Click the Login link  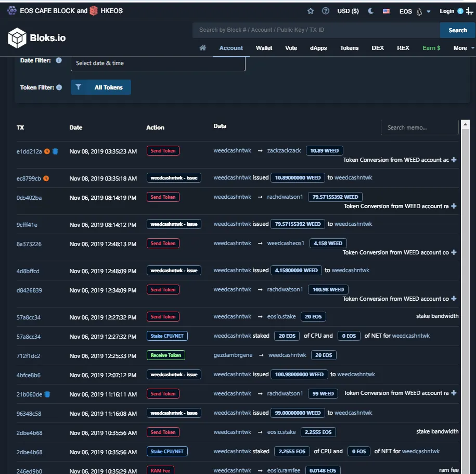447,11
